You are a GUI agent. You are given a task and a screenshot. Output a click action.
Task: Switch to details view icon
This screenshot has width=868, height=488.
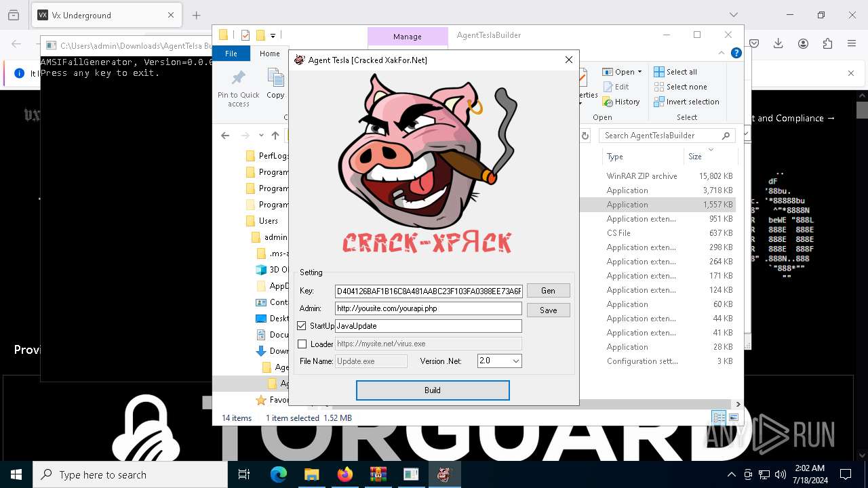click(718, 418)
